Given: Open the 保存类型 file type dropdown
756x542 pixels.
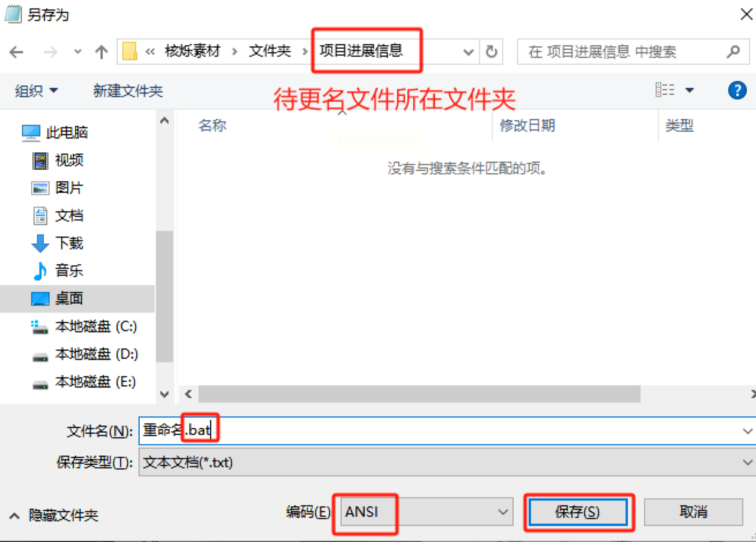Looking at the screenshot, I should point(447,462).
